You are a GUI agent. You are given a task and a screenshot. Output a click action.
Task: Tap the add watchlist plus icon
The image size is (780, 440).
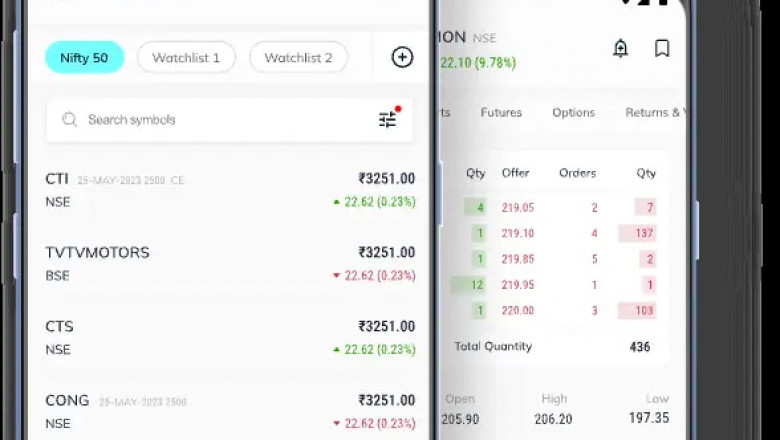[402, 57]
